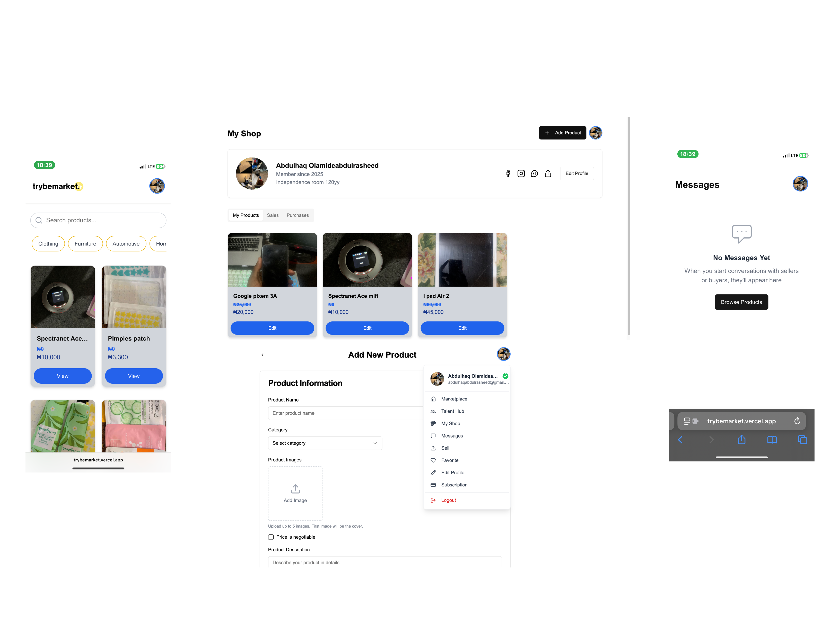This screenshot has width=840, height=630.
Task: Click Search products input field
Action: 98,220
